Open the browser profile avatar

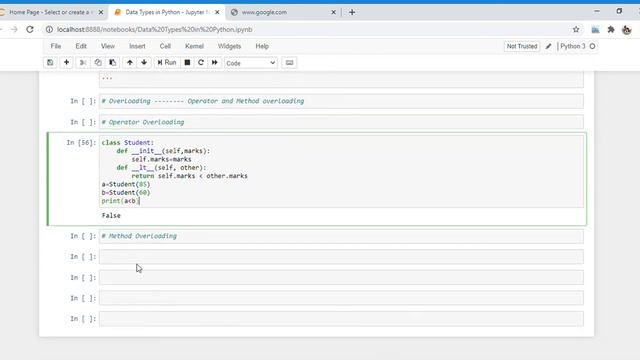point(627,29)
